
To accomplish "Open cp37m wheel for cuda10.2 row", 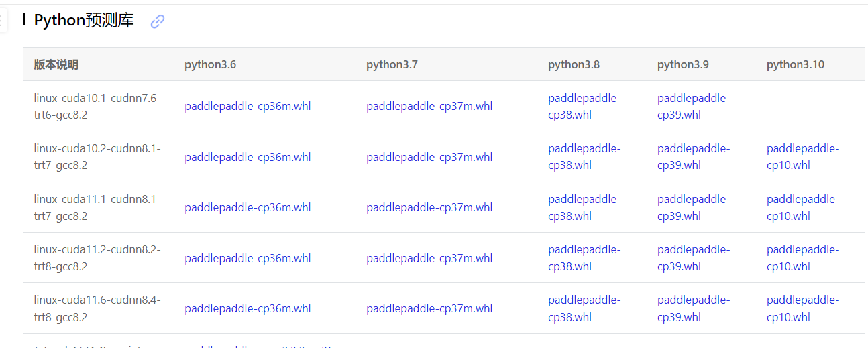I will tap(429, 157).
